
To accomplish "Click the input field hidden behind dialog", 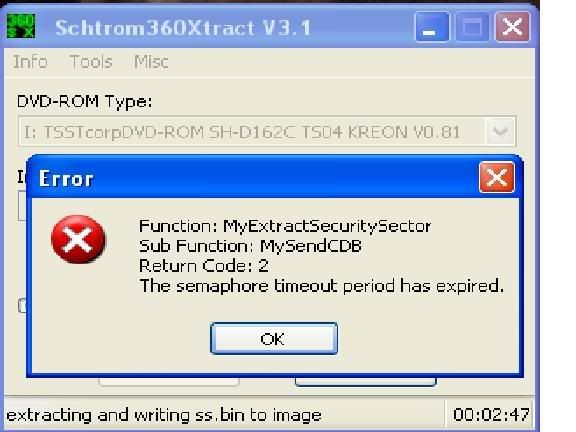I will (x=22, y=206).
